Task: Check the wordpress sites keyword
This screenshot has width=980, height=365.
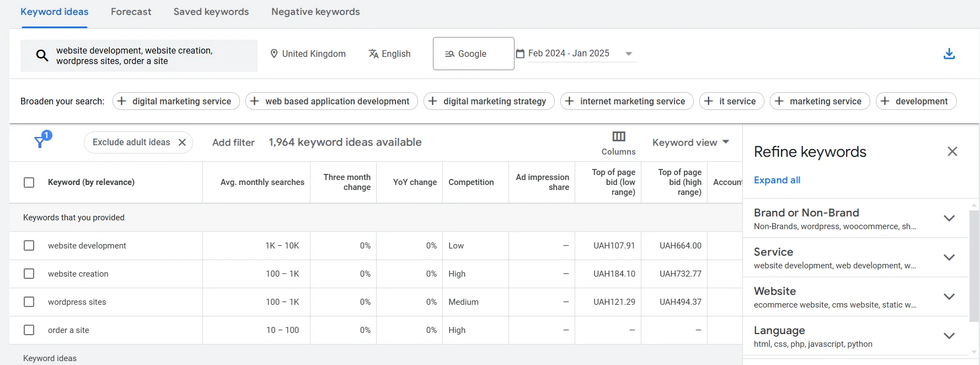Action: [29, 302]
